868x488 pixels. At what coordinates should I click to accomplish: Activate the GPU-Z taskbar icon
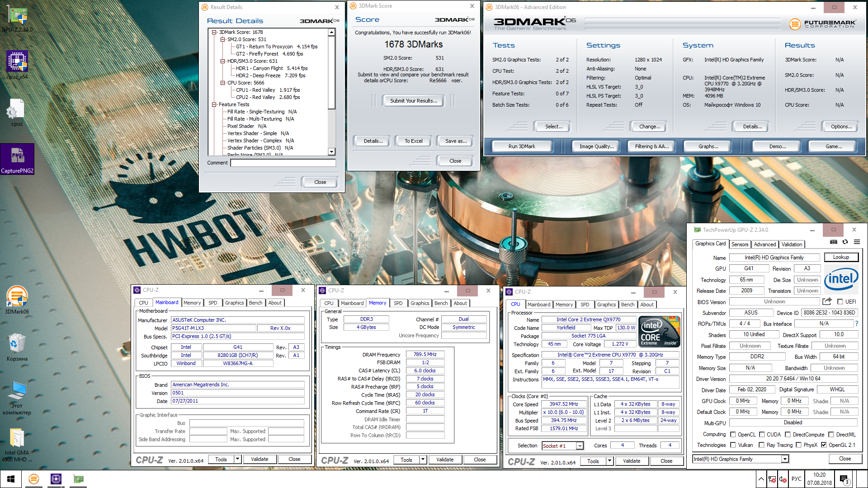pyautogui.click(x=78, y=479)
